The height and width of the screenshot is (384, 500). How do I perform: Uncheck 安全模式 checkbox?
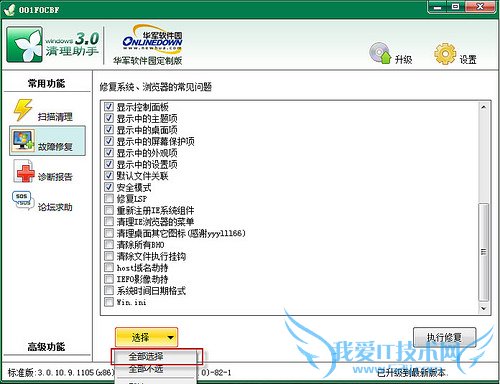coord(109,187)
